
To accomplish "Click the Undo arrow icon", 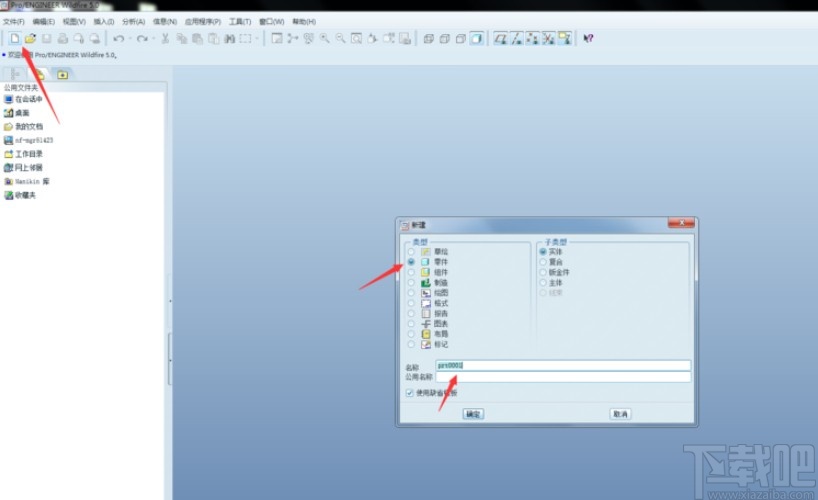I will click(x=118, y=38).
